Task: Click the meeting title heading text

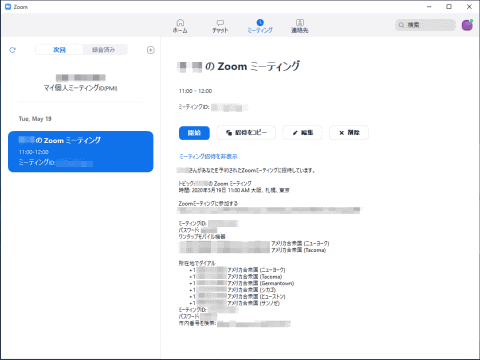Action: coord(239,66)
